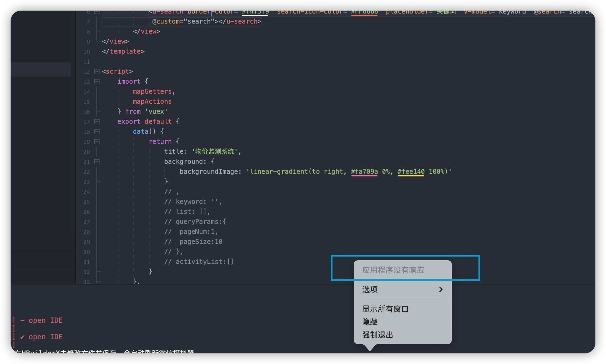The height and width of the screenshot is (364, 606).
Task: Force quit the app via 强制退出
Action: point(377,335)
